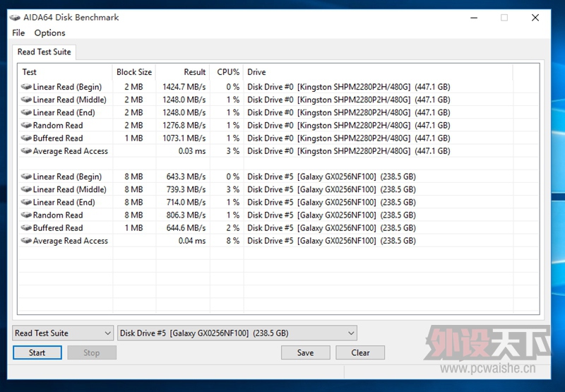Click disk icon of Kingston Linear Read (Middle) row

(x=26, y=100)
